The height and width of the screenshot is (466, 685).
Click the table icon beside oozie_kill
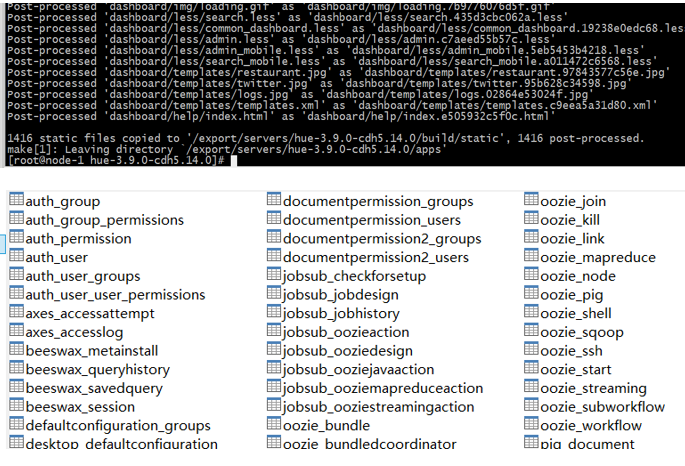click(x=531, y=218)
